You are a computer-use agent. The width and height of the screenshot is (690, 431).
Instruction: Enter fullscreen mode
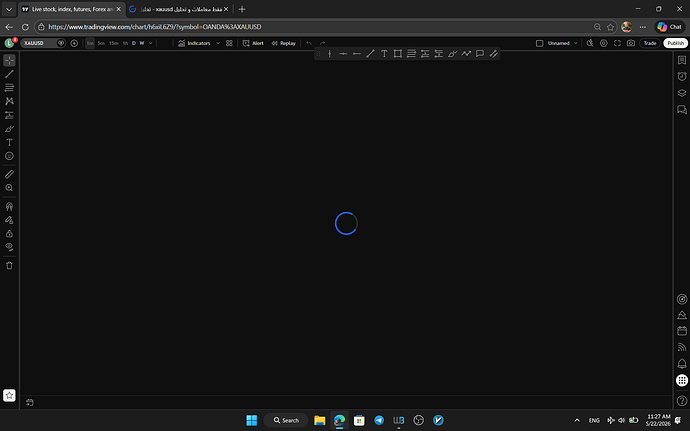(x=617, y=43)
